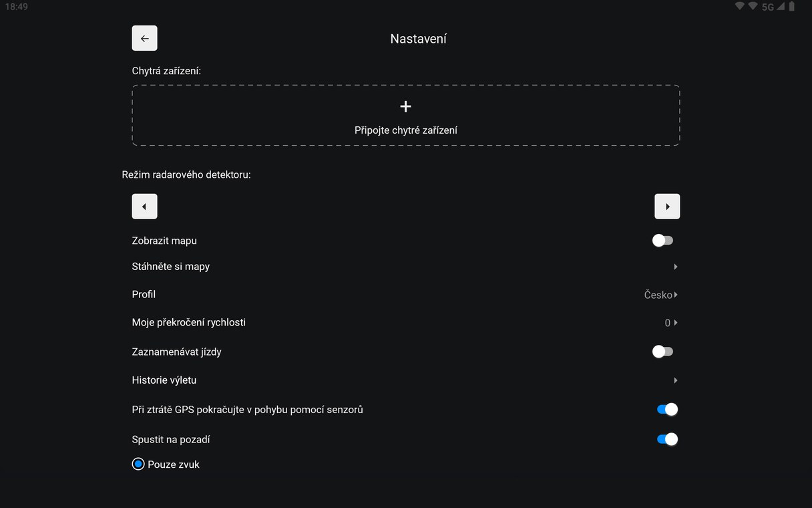Tap the battery icon in status bar

(x=792, y=7)
